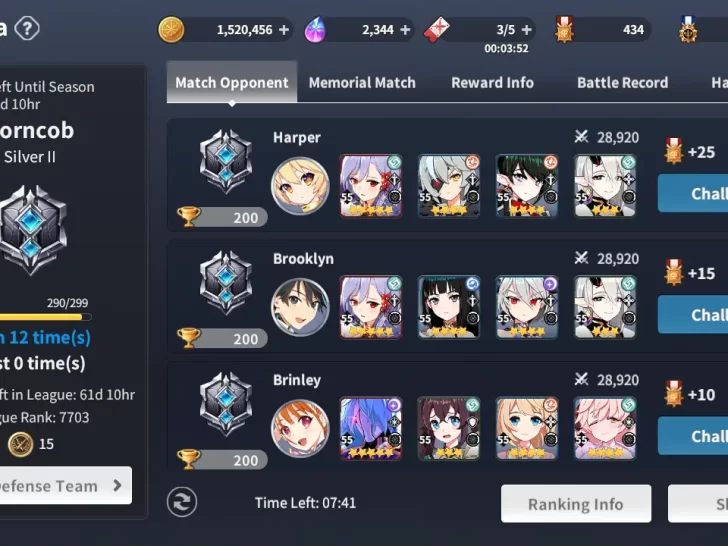Open the Reward Info tab
The width and height of the screenshot is (728, 546).
pyautogui.click(x=493, y=83)
